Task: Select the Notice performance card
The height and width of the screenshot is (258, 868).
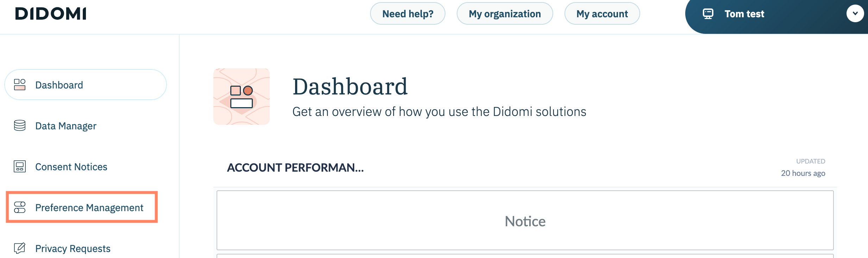Action: pos(525,221)
